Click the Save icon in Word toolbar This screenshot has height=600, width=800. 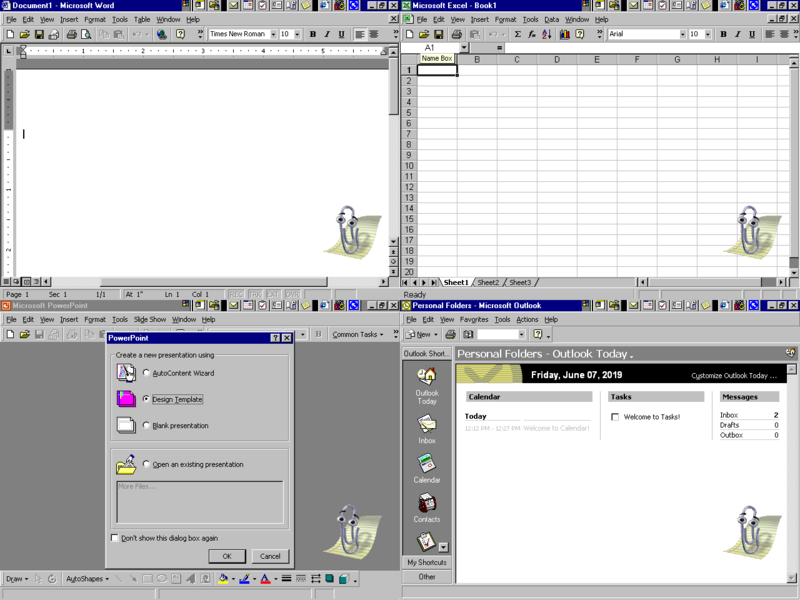coord(39,35)
